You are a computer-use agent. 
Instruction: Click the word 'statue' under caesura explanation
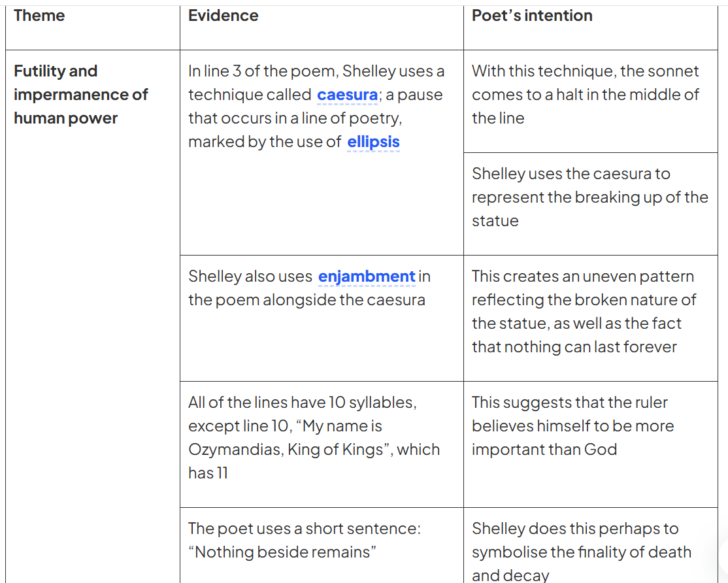point(495,221)
